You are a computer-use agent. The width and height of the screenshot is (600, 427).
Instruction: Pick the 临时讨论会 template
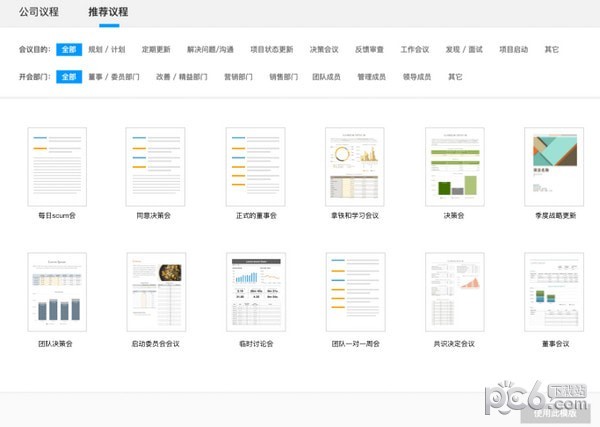[x=256, y=292]
